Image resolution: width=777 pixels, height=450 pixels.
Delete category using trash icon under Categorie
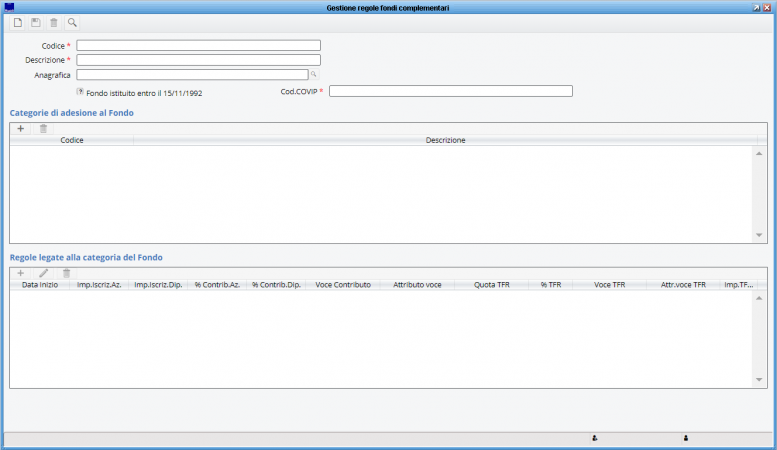pyautogui.click(x=44, y=129)
